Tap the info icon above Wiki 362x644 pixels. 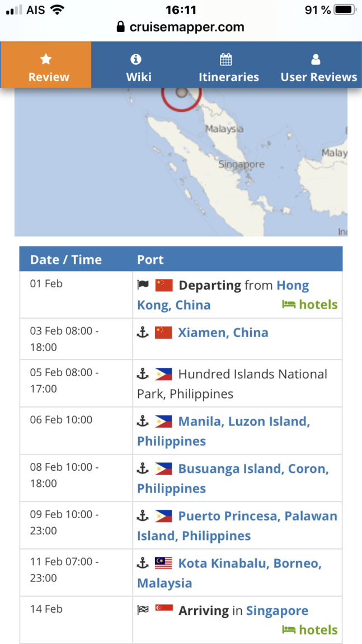point(135,60)
